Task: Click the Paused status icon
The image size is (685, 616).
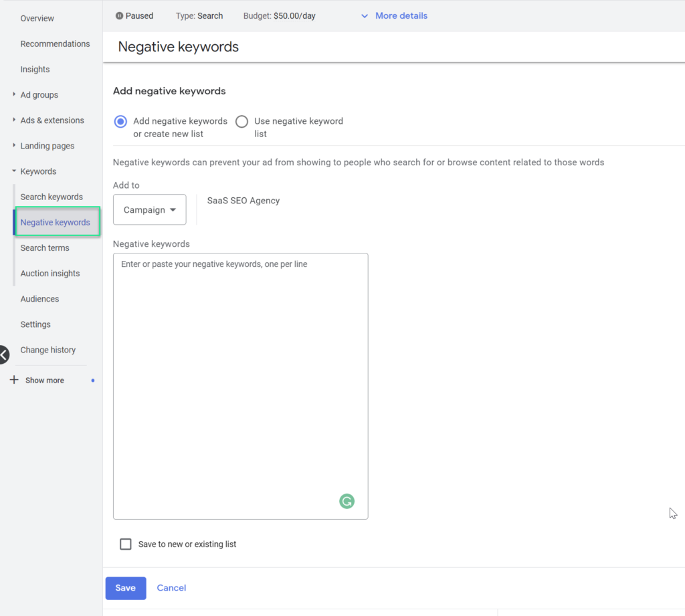Action: coord(119,16)
